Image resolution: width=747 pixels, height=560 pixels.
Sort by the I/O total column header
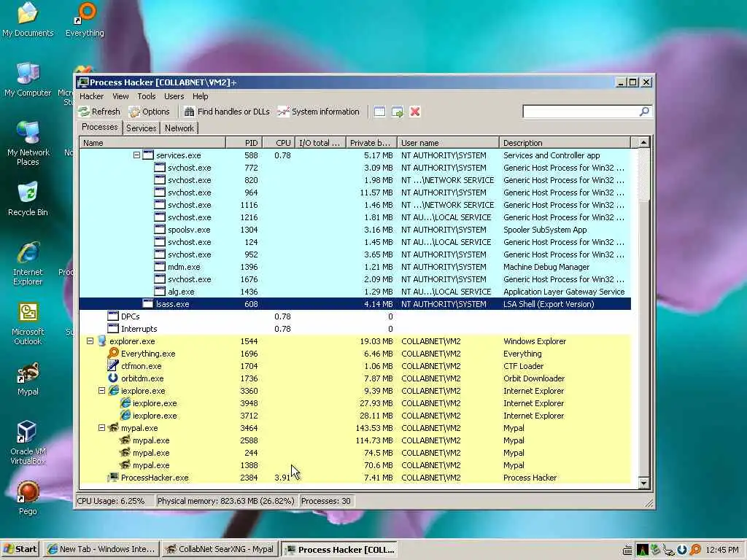tap(320, 143)
